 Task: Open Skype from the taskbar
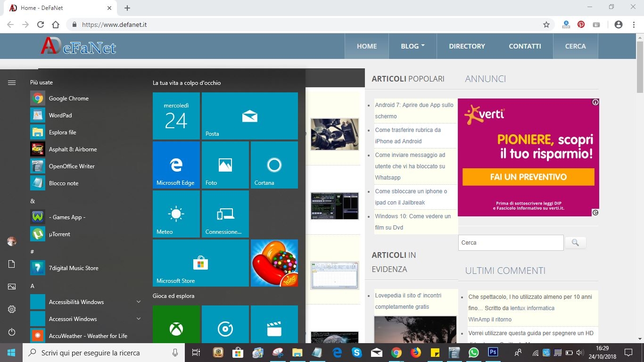click(356, 353)
